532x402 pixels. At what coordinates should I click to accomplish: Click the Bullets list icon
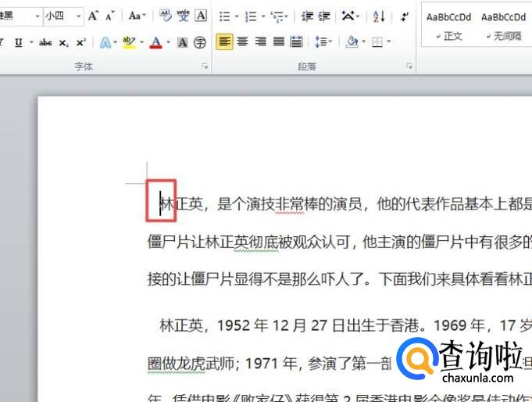pos(225,16)
